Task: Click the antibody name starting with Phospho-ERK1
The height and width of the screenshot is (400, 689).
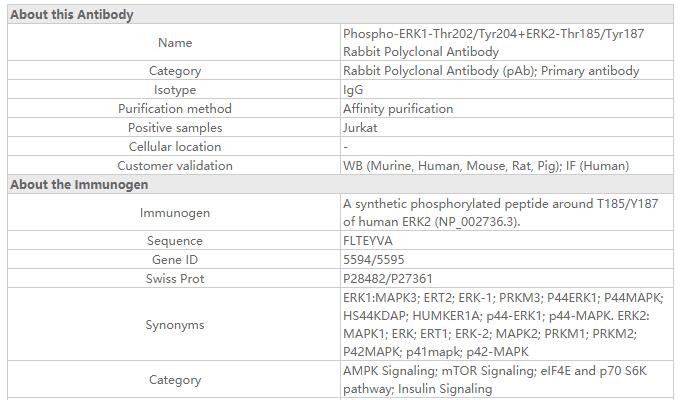Action: (x=493, y=43)
